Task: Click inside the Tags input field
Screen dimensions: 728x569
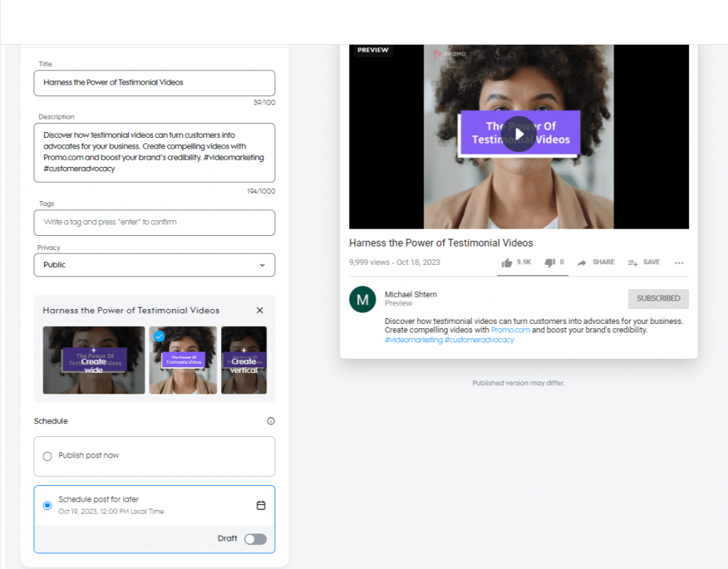Action: (154, 222)
